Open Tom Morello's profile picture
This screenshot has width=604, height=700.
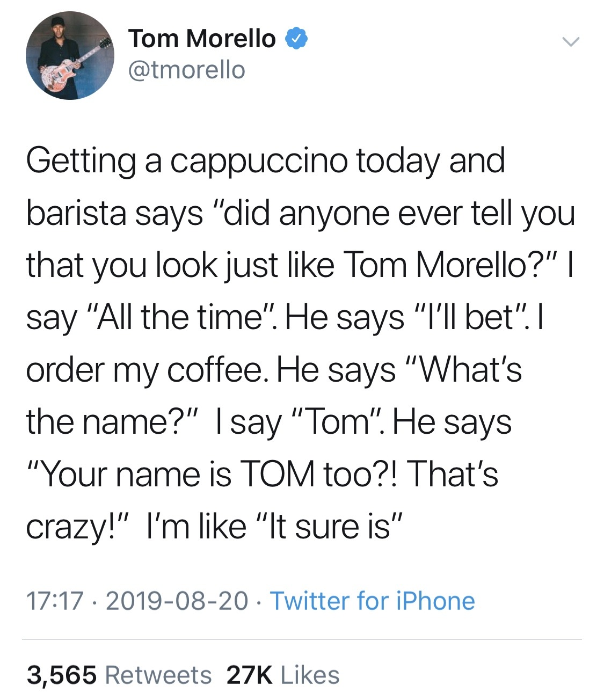70,55
